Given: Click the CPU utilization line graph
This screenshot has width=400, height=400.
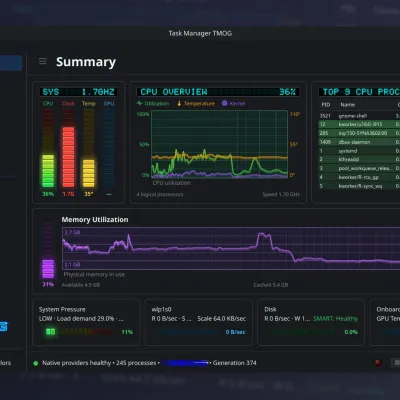Looking at the screenshot, I should click(220, 144).
